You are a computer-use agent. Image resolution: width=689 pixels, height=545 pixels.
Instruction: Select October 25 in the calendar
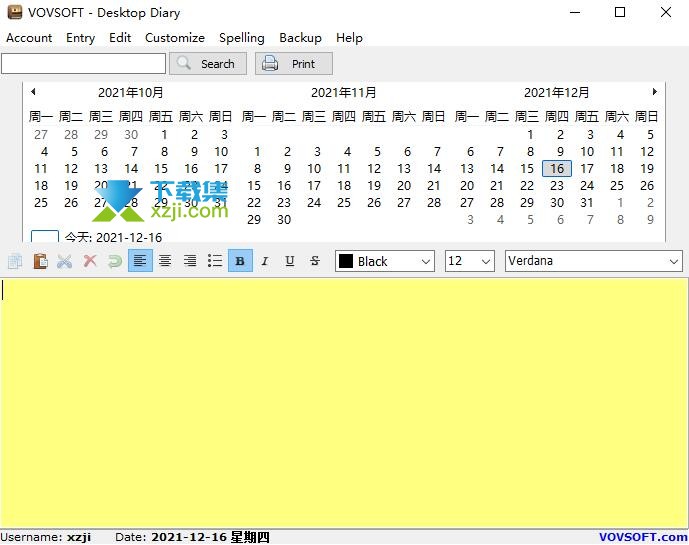coord(41,203)
